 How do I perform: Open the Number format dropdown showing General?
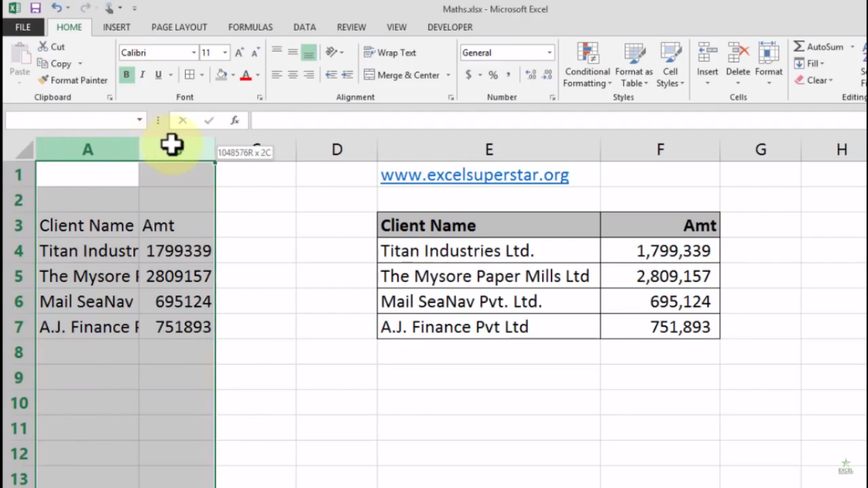click(549, 52)
